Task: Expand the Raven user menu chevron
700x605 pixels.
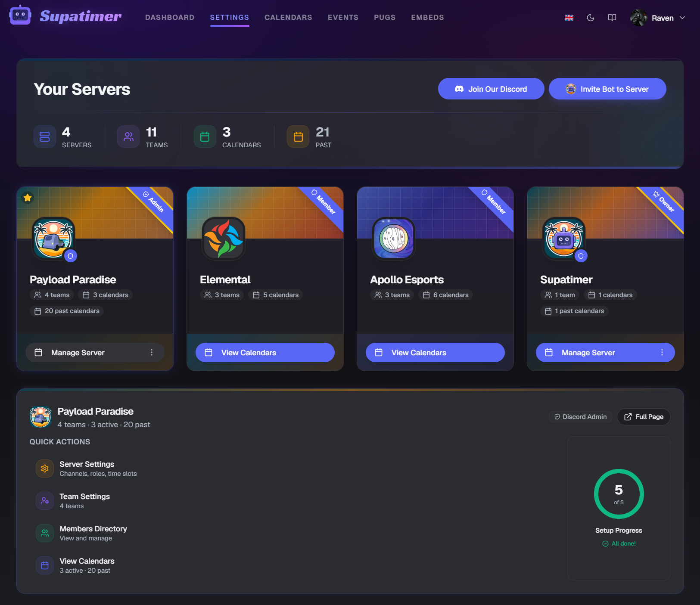Action: (682, 18)
